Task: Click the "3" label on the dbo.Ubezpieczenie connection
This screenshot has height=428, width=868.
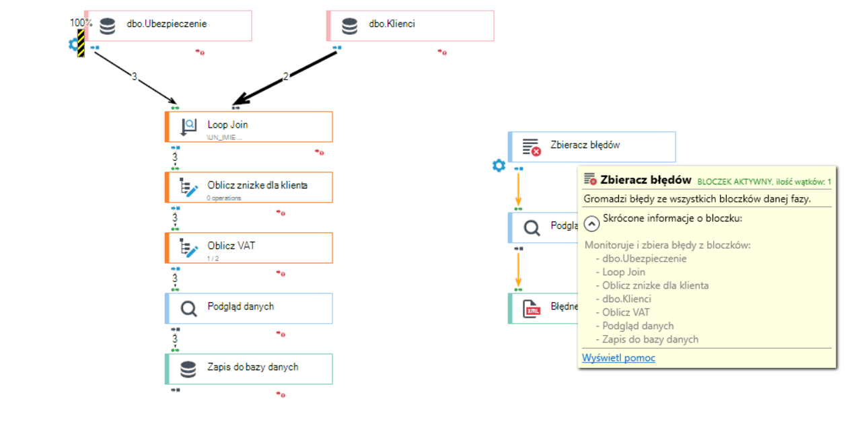Action: [x=134, y=77]
